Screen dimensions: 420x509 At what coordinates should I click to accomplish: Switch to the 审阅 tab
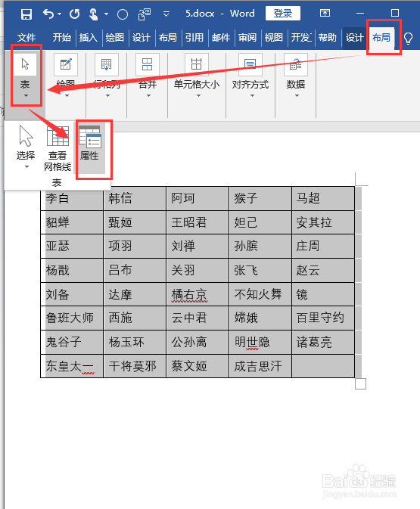pyautogui.click(x=247, y=38)
